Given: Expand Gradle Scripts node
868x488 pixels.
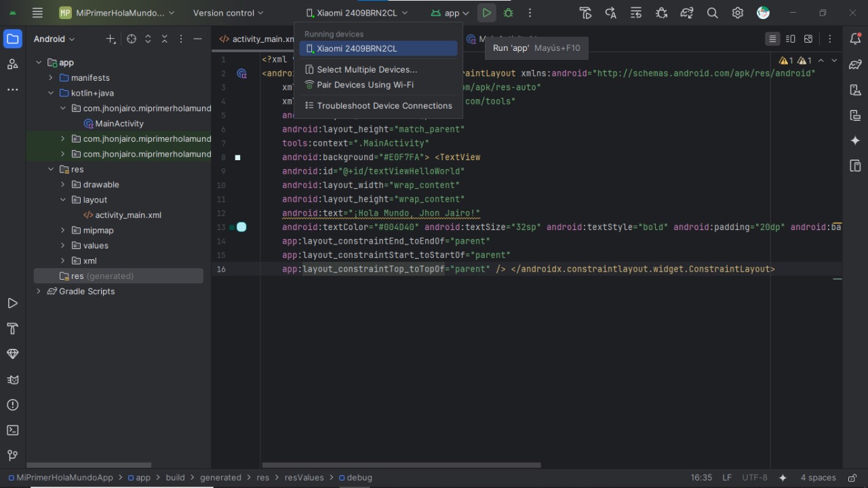Looking at the screenshot, I should [39, 291].
